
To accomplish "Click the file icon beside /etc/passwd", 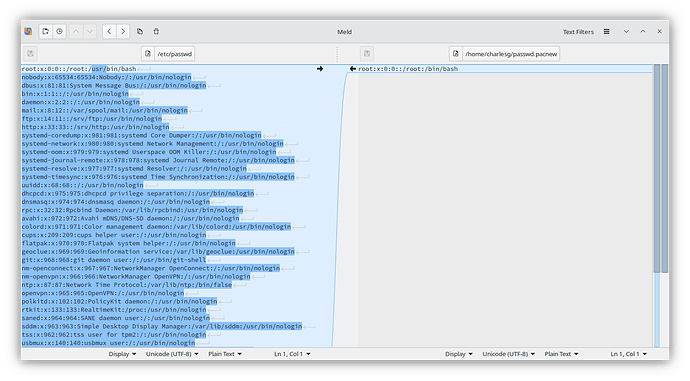I will click(x=148, y=54).
